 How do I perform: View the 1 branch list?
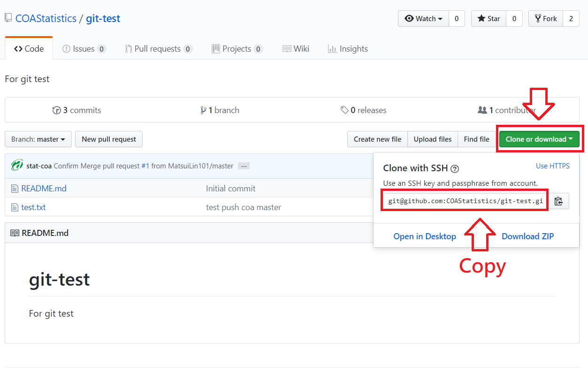coord(220,110)
